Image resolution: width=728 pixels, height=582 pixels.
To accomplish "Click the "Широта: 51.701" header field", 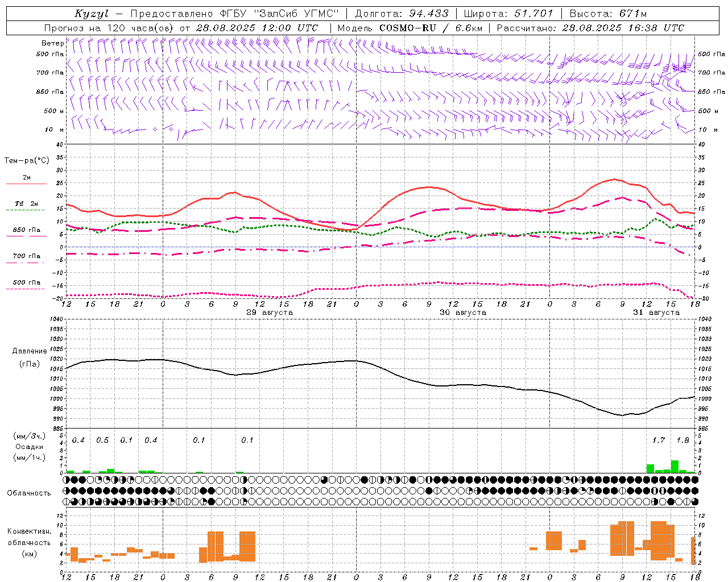I will coord(508,14).
